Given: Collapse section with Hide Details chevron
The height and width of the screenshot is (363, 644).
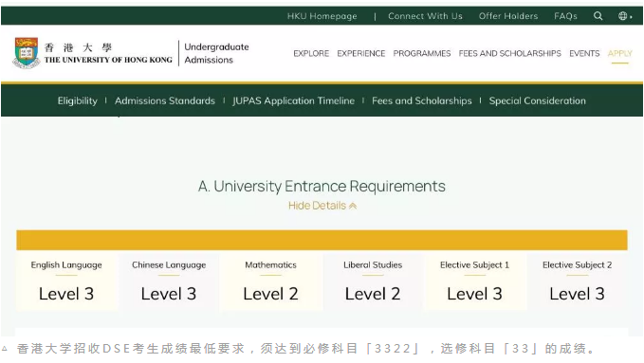Looking at the screenshot, I should point(322,206).
